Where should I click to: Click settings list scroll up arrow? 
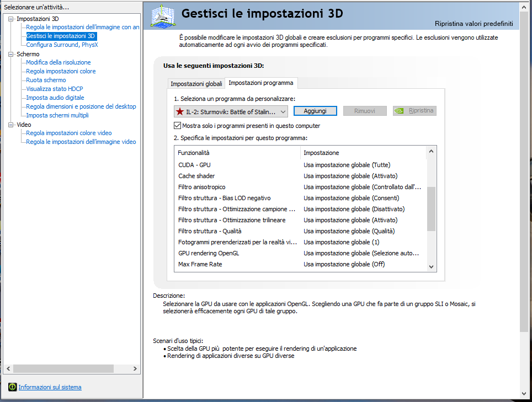point(431,151)
